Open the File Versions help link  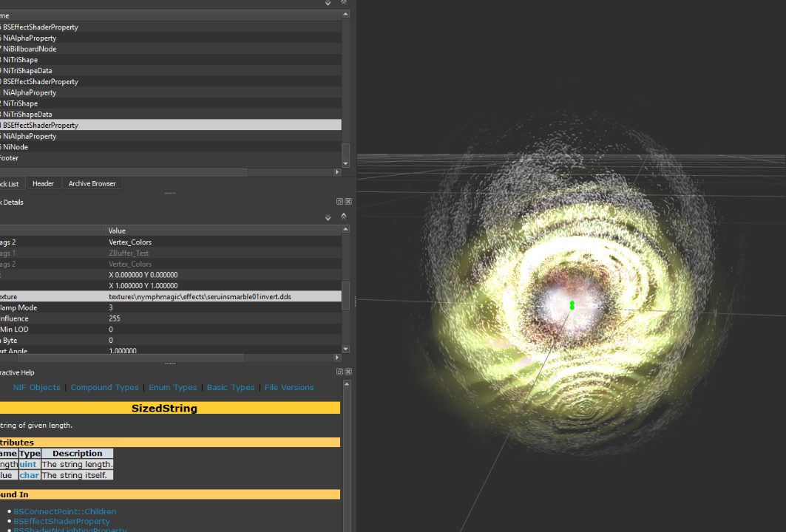click(289, 387)
